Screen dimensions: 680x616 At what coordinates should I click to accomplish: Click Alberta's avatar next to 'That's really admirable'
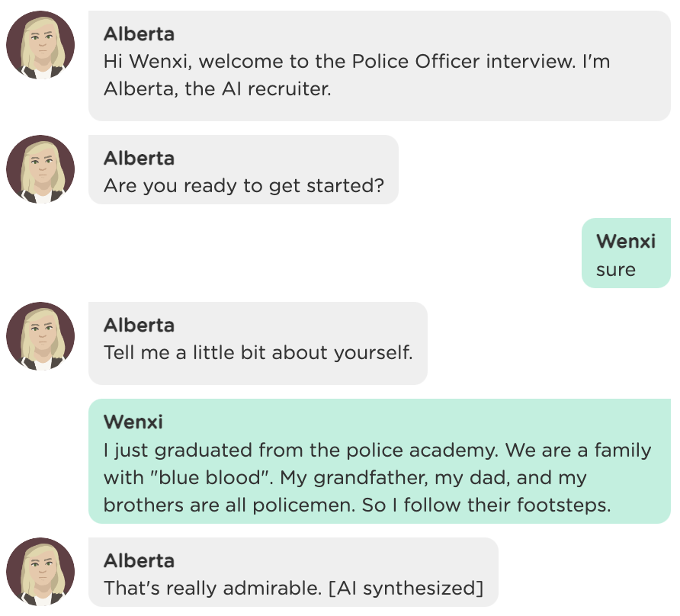40,572
